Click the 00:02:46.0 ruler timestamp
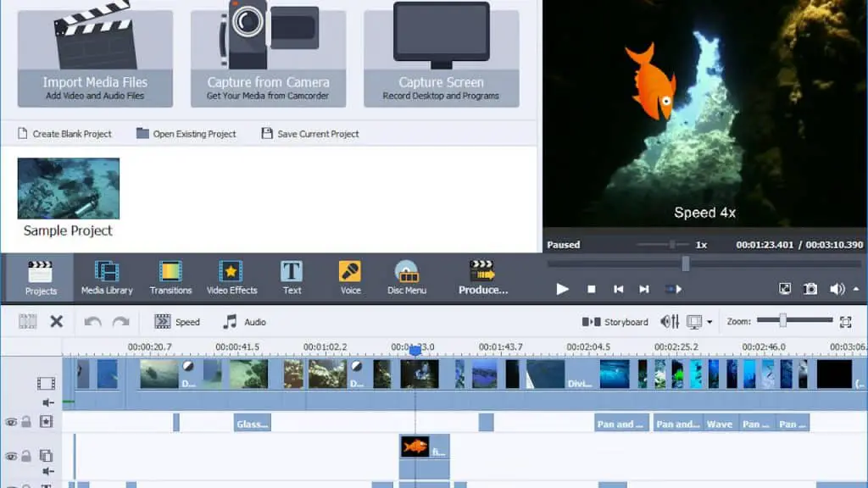 (764, 347)
